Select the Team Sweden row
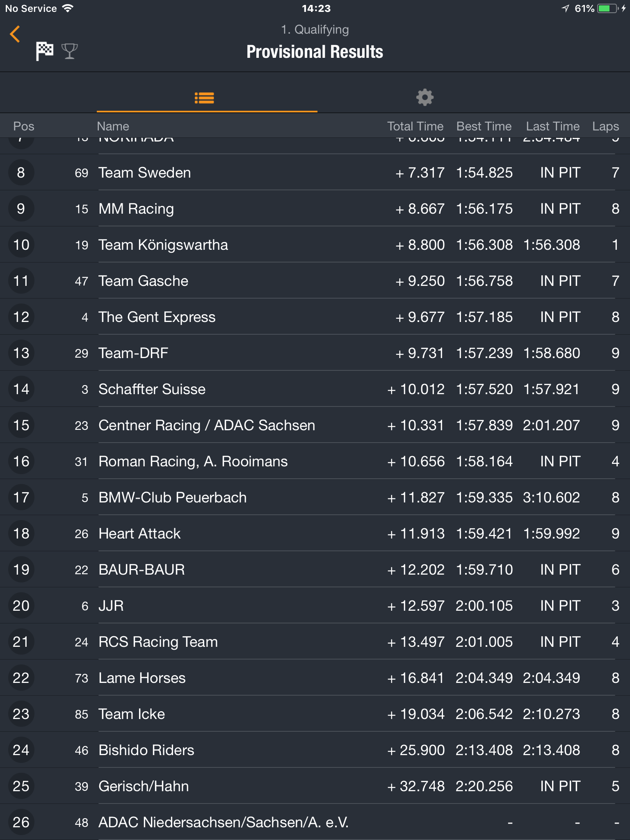The image size is (630, 840). point(315,173)
